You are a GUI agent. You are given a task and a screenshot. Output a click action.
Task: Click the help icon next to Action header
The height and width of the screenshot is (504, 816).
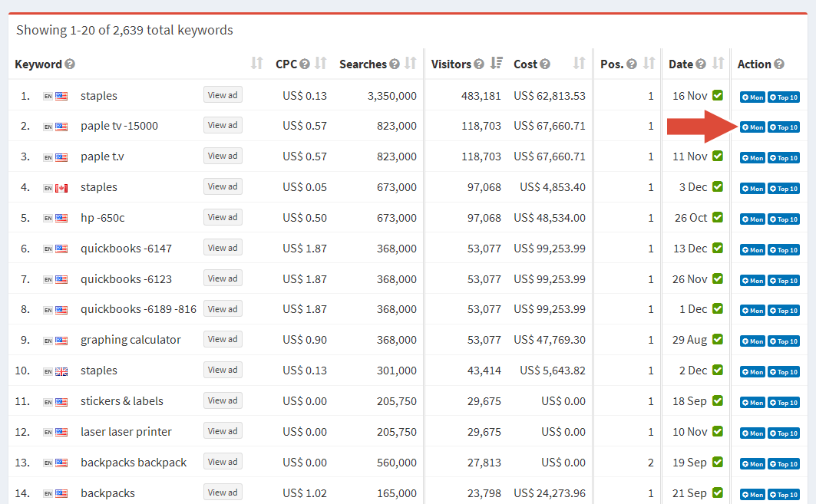[x=779, y=64]
